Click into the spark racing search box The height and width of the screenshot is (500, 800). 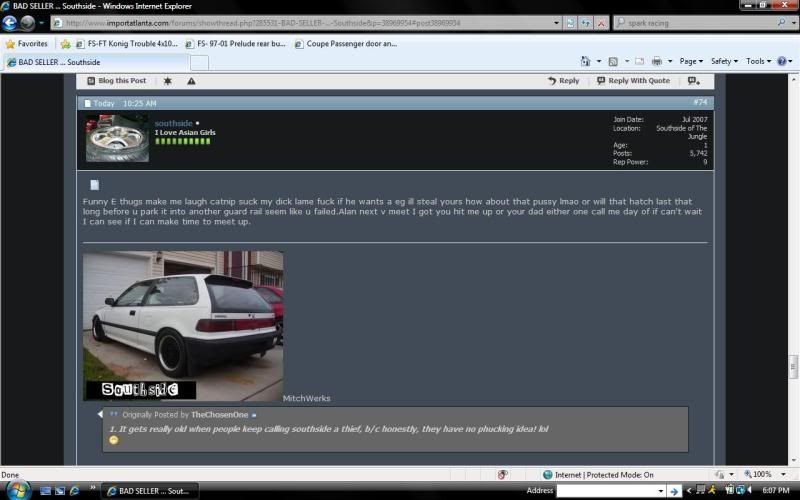click(695, 22)
